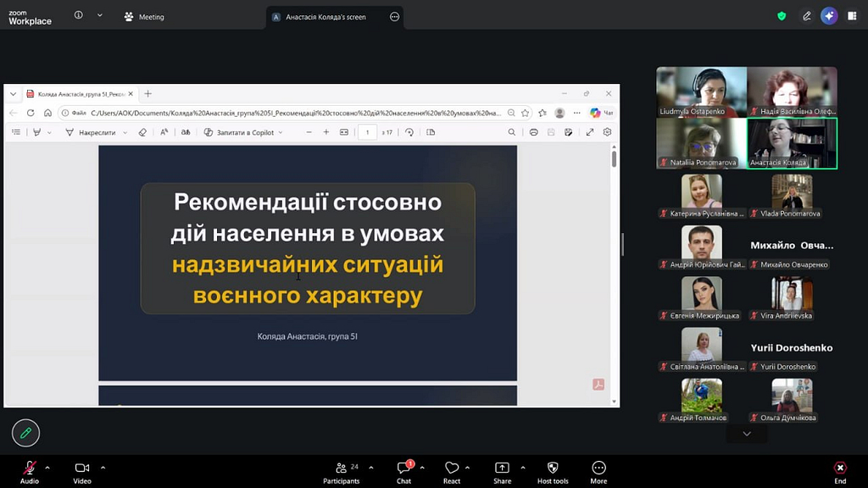Image resolution: width=868 pixels, height=488 pixels.
Task: Open the AI Companion sparkle icon
Action: [829, 16]
